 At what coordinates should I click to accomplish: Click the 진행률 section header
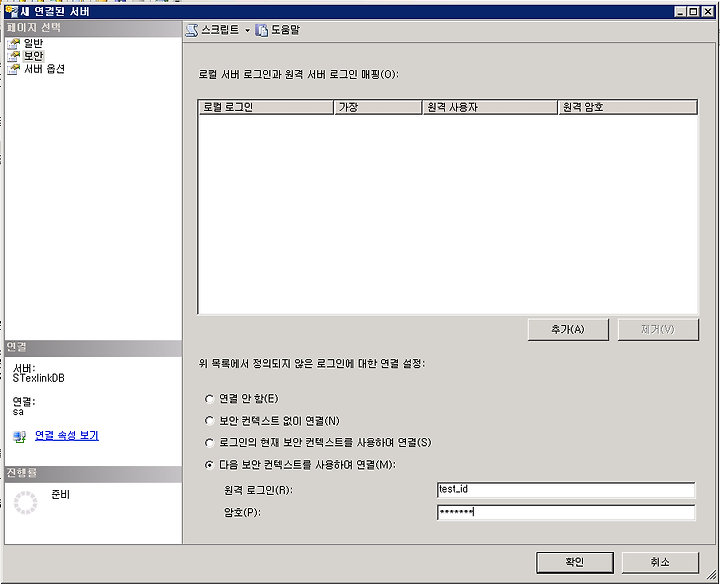tap(93, 474)
